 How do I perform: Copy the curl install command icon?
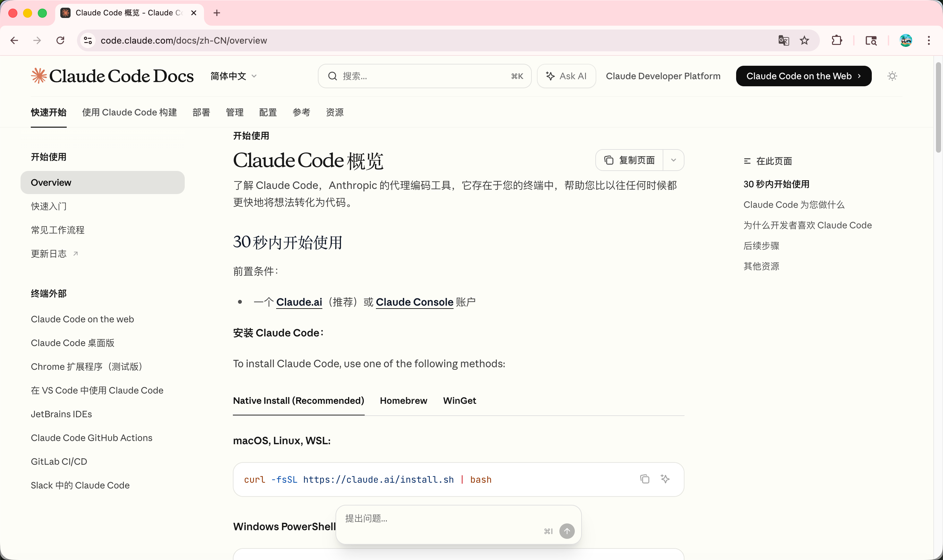(x=644, y=479)
